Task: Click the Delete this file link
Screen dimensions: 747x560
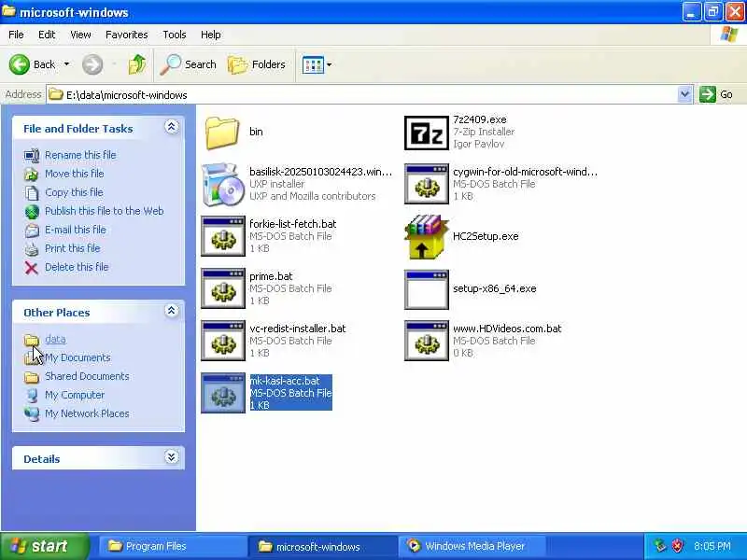Action: tap(77, 267)
